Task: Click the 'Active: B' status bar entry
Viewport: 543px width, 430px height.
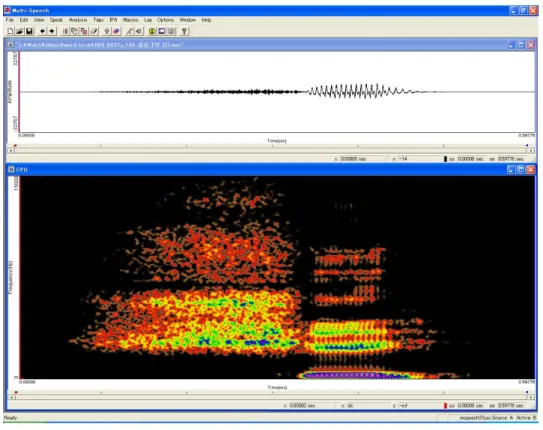Action: (x=526, y=418)
